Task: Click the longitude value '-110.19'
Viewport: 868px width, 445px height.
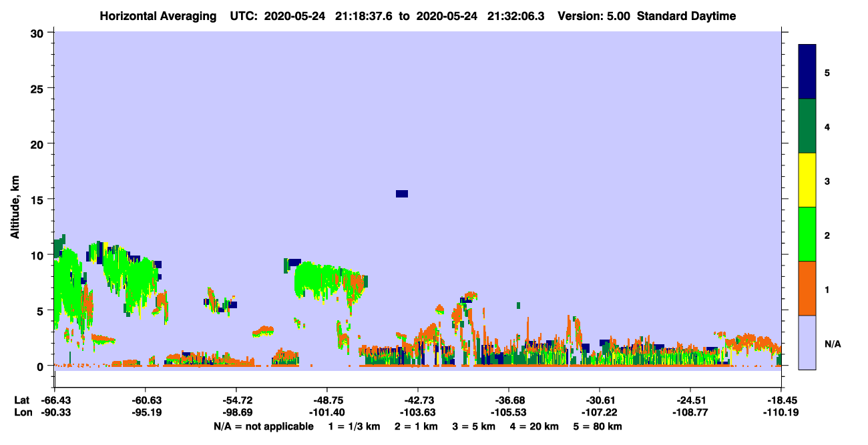Action: coord(781,413)
